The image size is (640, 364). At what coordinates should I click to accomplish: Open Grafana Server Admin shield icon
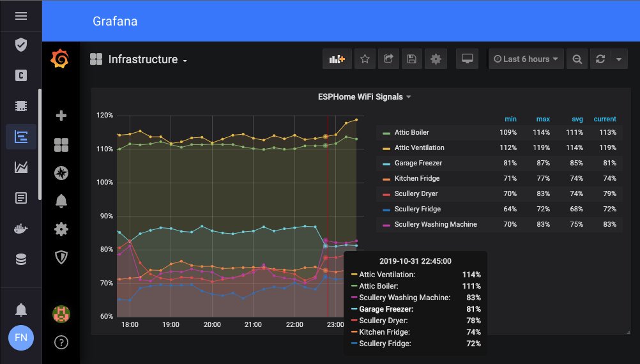pyautogui.click(x=61, y=257)
